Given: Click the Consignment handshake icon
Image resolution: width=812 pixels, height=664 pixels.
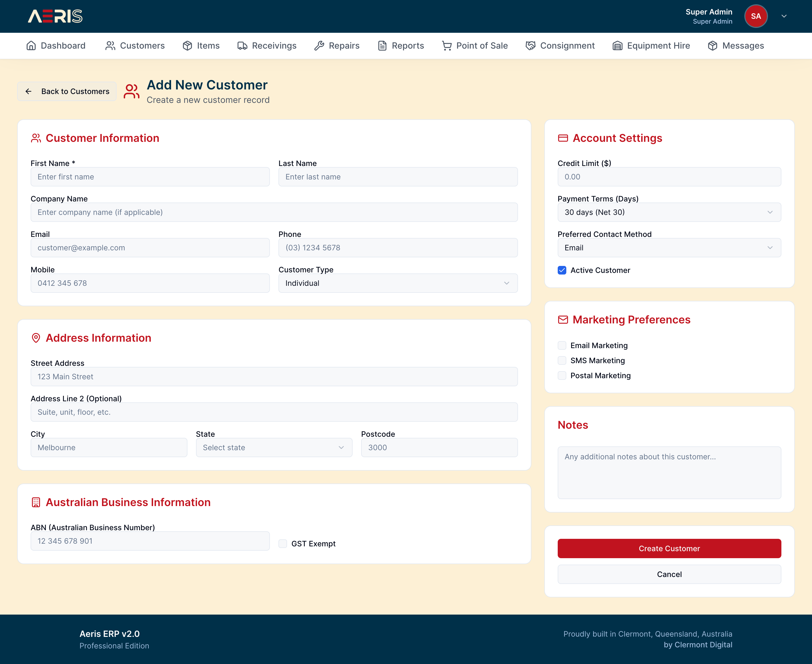Looking at the screenshot, I should (x=530, y=46).
